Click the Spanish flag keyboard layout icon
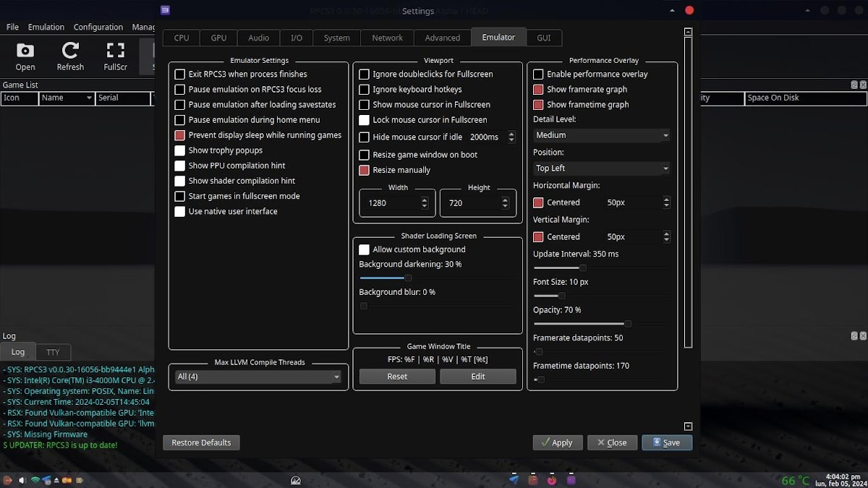 tap(67, 480)
